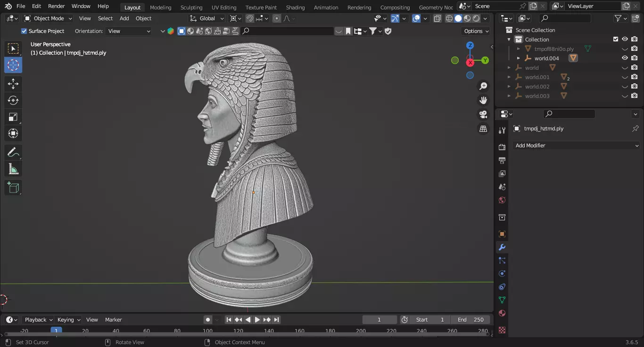Click the green Y axis gizmo
This screenshot has width=644, height=347.
[485, 60]
